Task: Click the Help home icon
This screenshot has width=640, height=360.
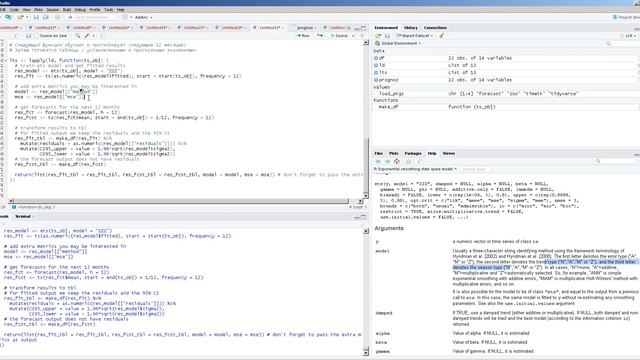Action: point(396,162)
